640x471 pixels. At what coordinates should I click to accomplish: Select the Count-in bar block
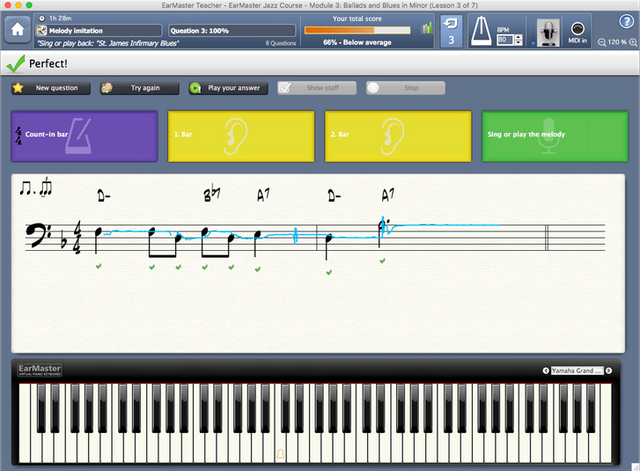(84, 136)
